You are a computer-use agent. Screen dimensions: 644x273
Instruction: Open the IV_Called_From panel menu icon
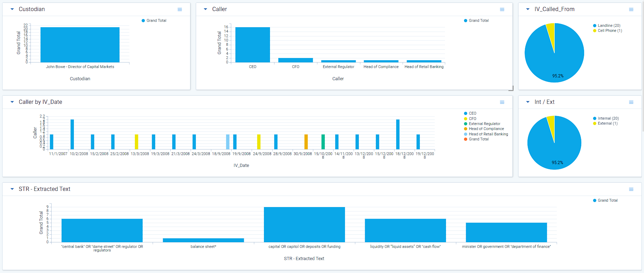631,10
